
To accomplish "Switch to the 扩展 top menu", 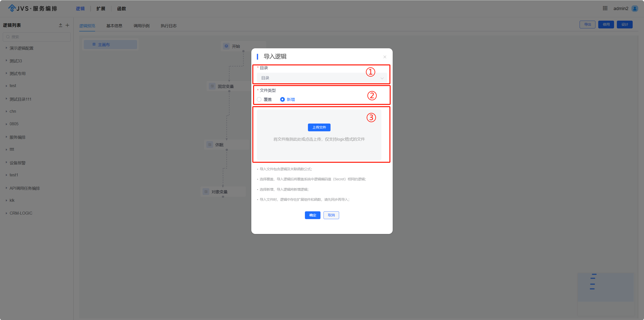I will [101, 9].
